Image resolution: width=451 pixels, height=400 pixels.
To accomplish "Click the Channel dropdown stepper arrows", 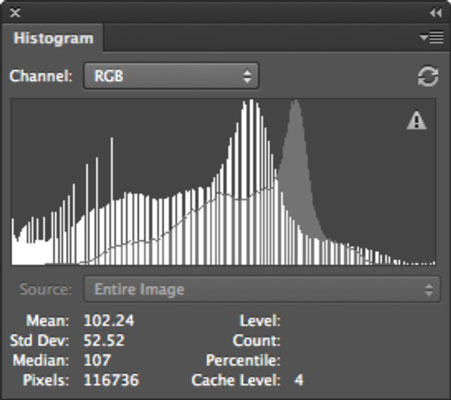I will point(247,76).
